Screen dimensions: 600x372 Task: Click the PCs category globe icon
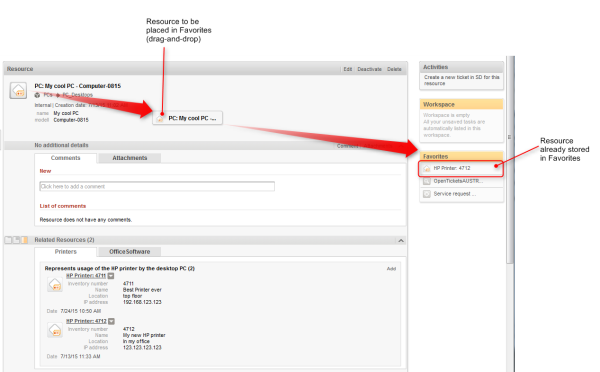37,95
